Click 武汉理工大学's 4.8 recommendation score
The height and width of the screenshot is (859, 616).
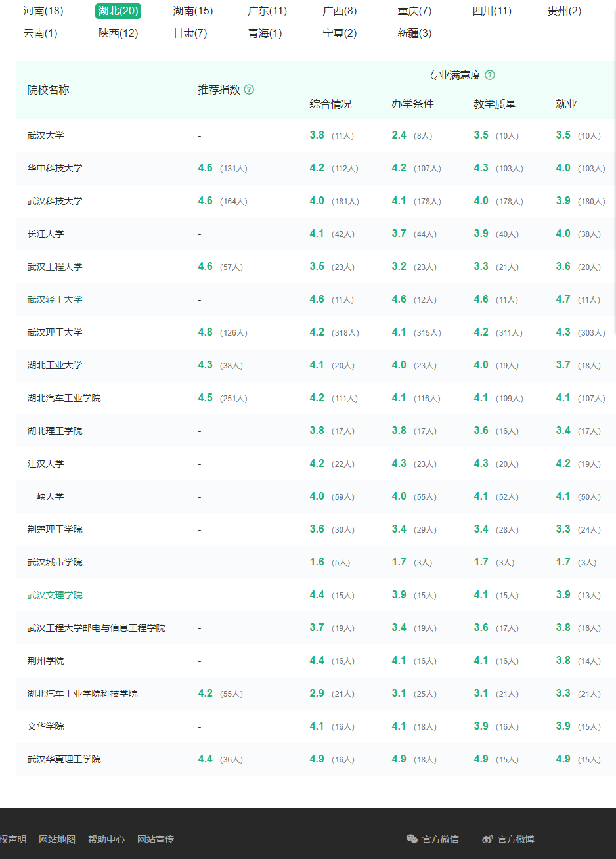point(206,332)
